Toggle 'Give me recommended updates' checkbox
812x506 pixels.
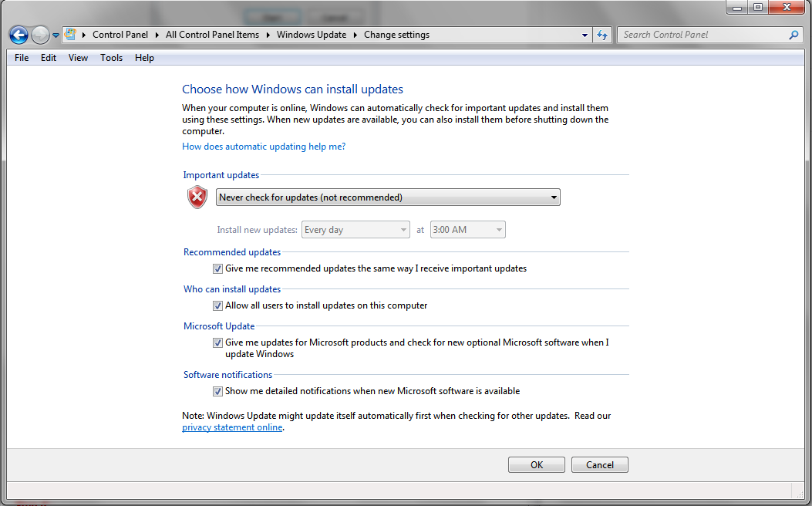217,268
